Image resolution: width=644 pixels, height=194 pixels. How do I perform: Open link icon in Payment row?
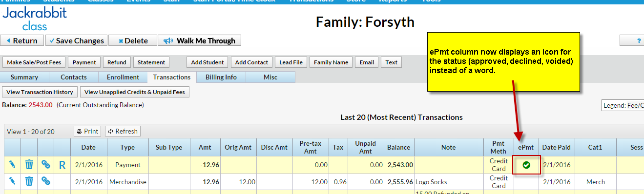pyautogui.click(x=46, y=165)
